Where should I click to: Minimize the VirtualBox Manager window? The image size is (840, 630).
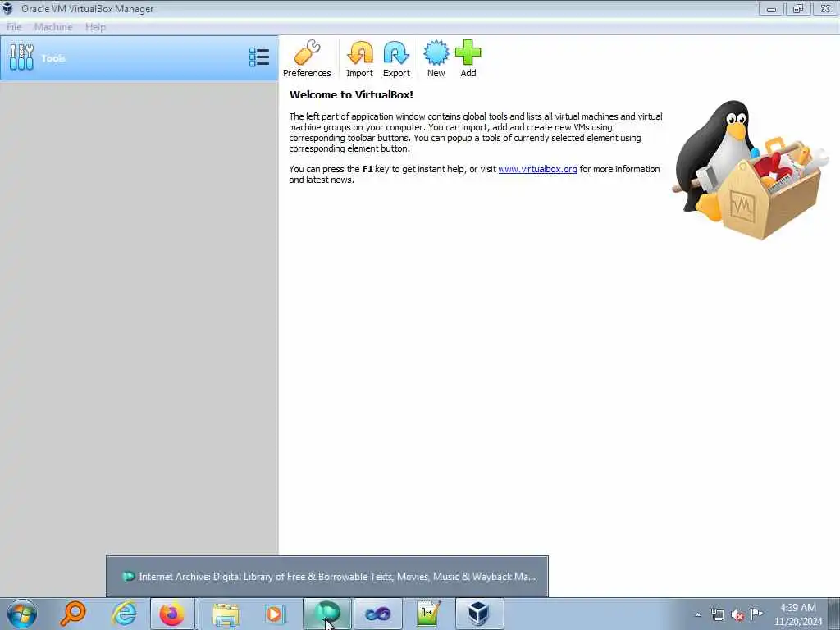[771, 9]
